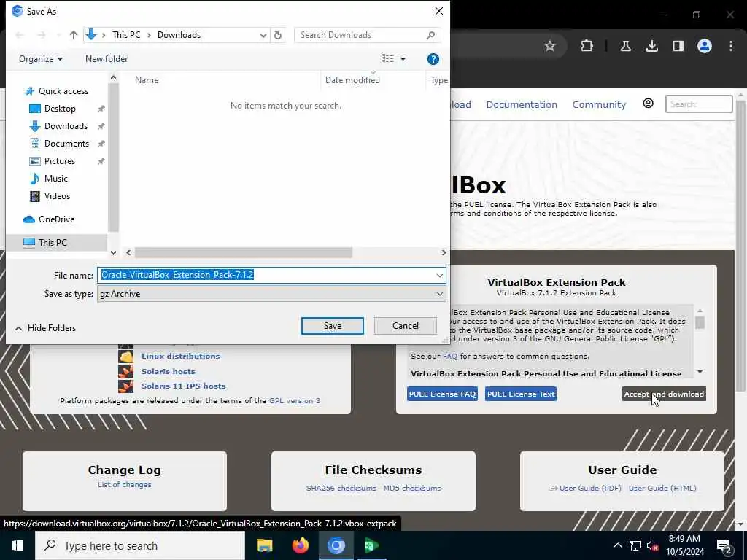747x560 pixels.
Task: Open Chrome downloads tray icon
Action: (651, 46)
